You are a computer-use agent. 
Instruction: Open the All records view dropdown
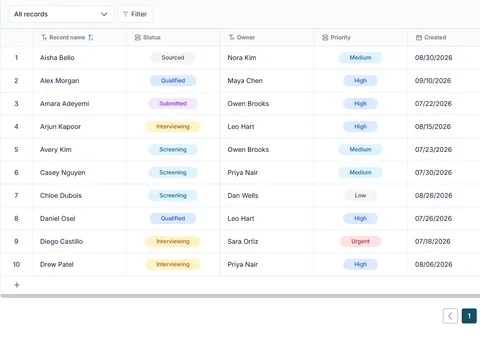(x=61, y=14)
